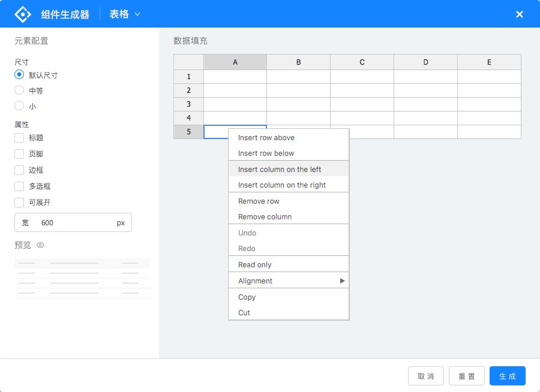Select column header D
This screenshot has width=540, height=392.
(x=425, y=62)
